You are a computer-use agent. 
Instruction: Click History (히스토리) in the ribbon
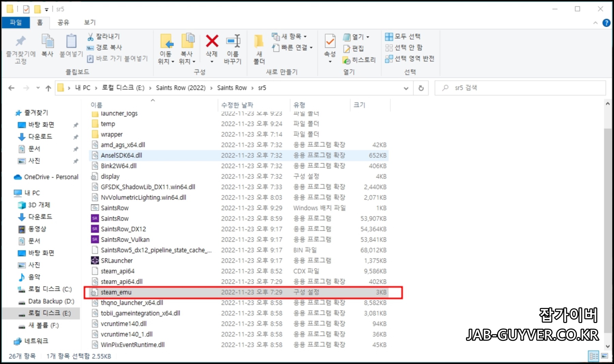point(359,60)
